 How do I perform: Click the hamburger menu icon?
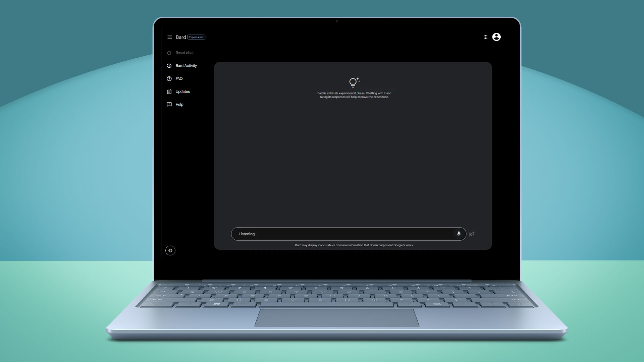tap(169, 37)
